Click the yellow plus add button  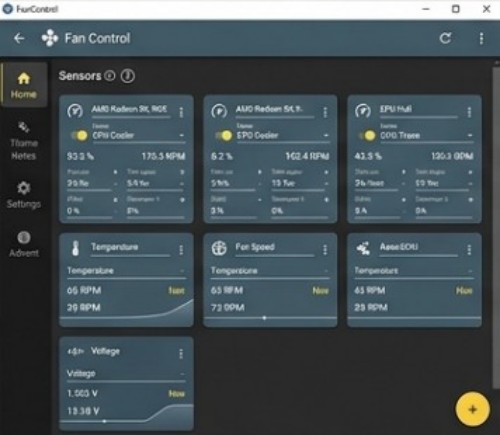(x=472, y=409)
